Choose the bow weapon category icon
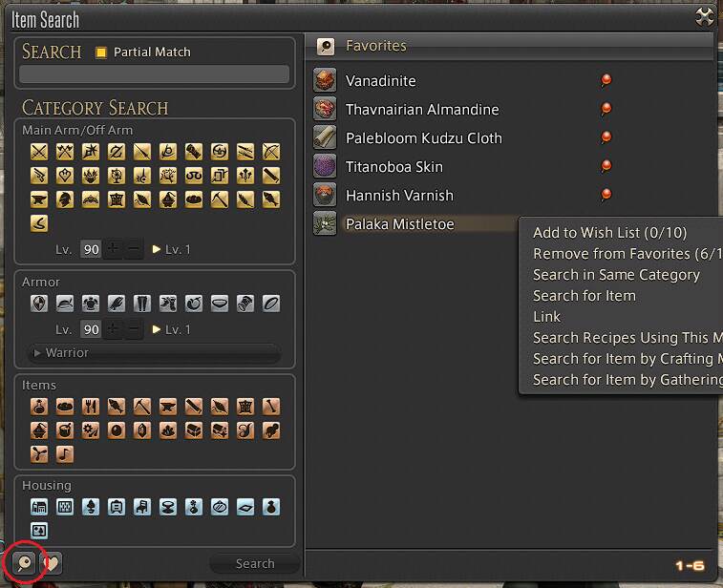The width and height of the screenshot is (723, 588). coord(271,152)
